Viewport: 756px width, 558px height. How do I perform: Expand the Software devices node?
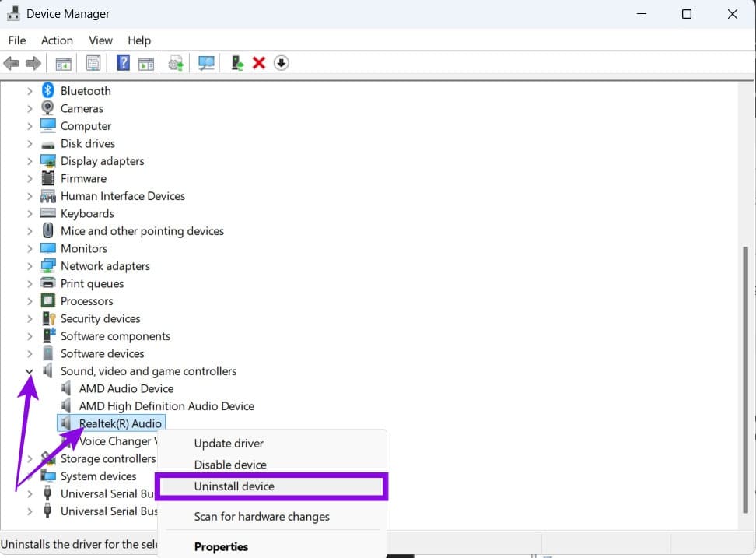pyautogui.click(x=30, y=354)
